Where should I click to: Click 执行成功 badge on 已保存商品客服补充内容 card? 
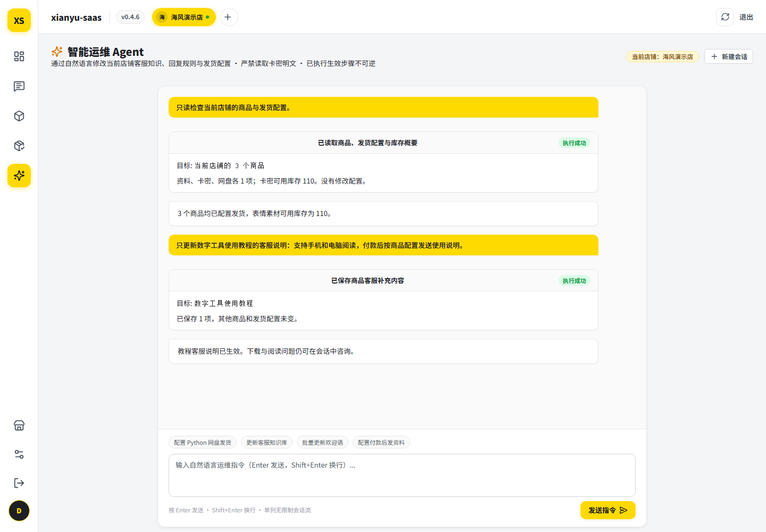(574, 281)
